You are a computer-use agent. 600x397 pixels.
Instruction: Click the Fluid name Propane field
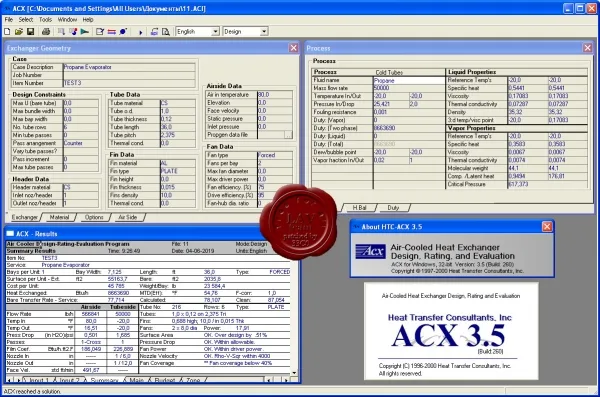408,80
